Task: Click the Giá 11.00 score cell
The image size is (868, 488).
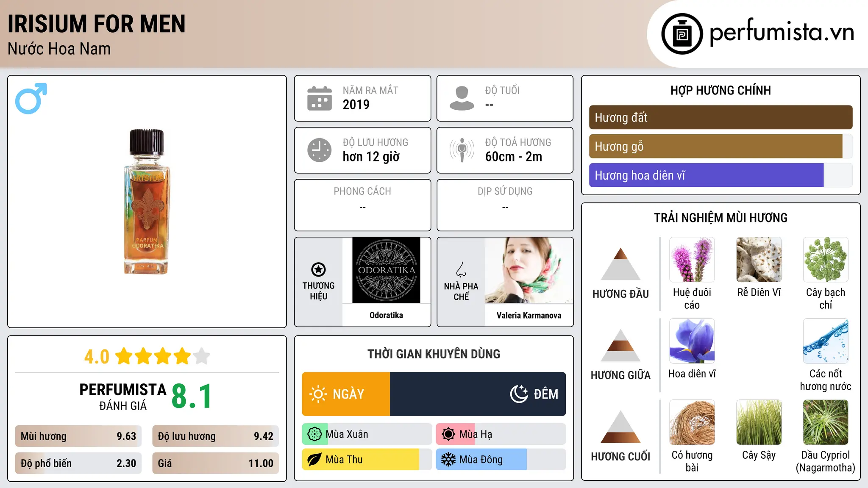Action: (x=215, y=463)
